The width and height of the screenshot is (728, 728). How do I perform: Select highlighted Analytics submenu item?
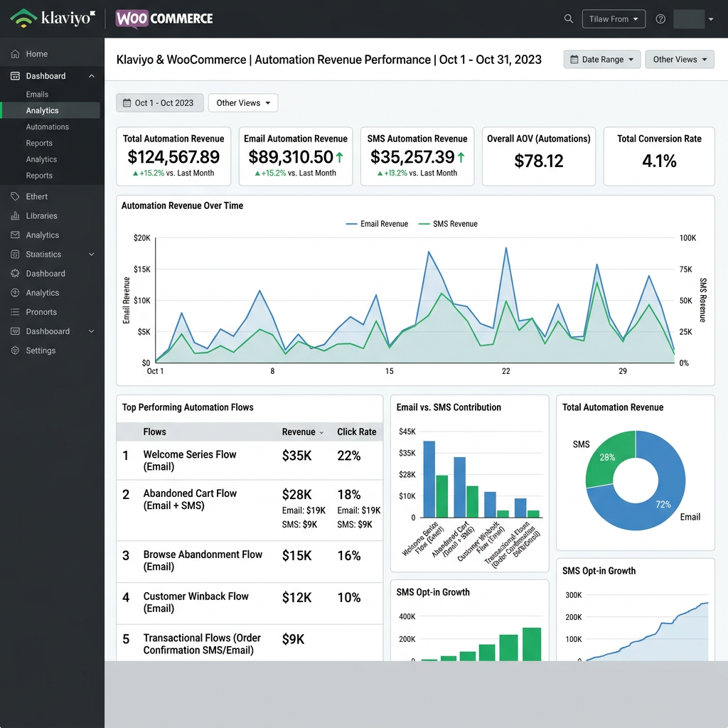(50, 110)
